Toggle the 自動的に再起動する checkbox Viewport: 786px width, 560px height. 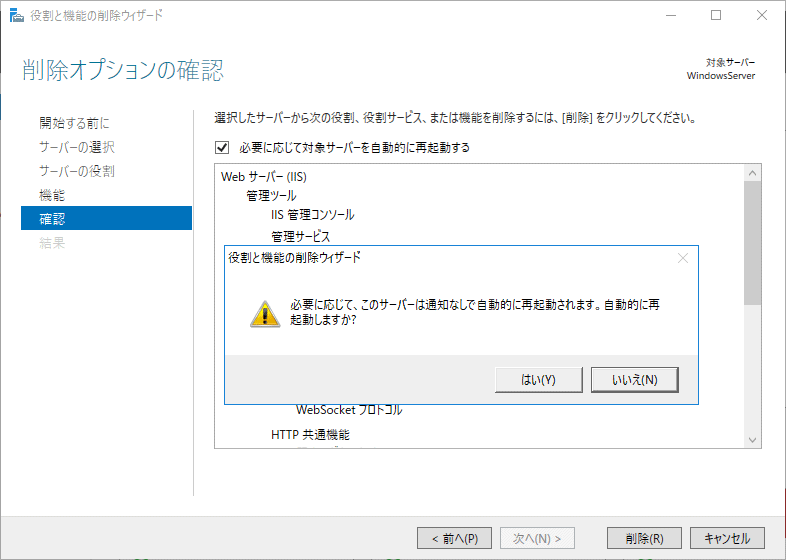pos(222,147)
